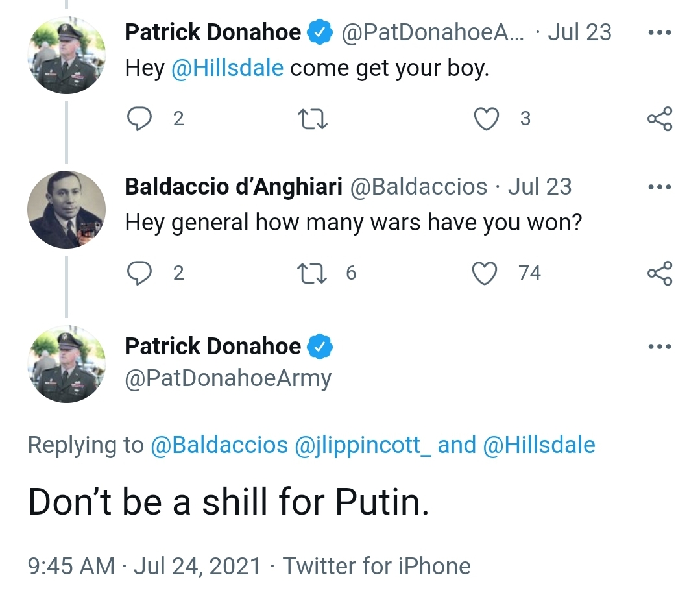Screen dimensions: 700x597
Task: Open @Hillsdale in the Replying to line
Action: (x=539, y=445)
